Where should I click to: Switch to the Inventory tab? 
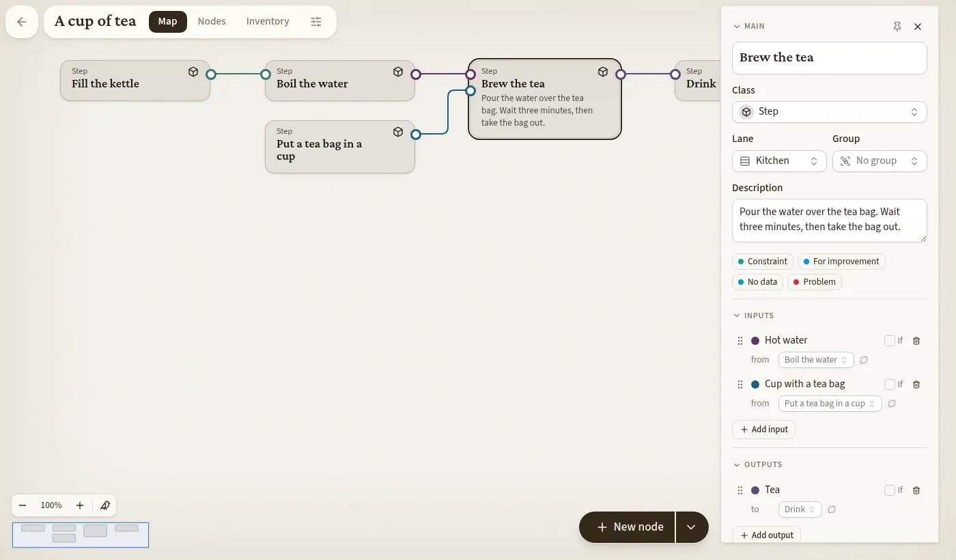click(x=268, y=22)
